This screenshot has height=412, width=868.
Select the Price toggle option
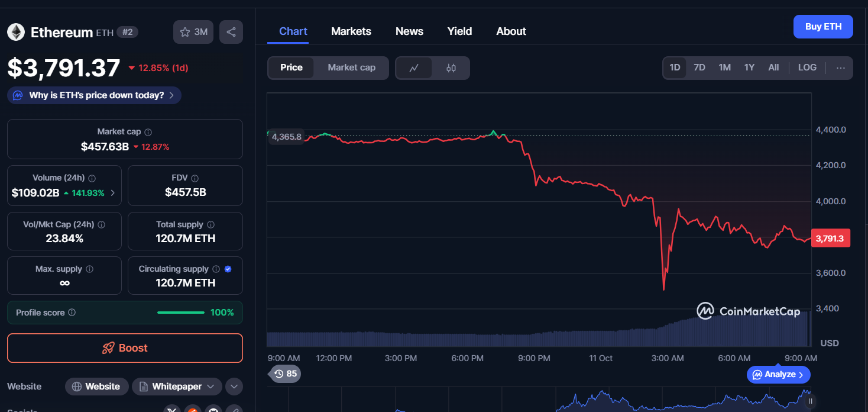(x=292, y=67)
